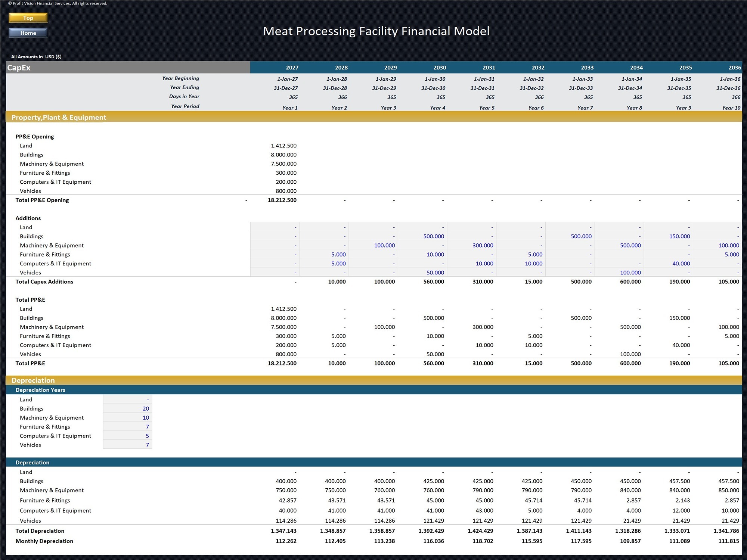Click PP&E Opening Vehicles value 800.000
The height and width of the screenshot is (560, 747).
(x=286, y=191)
